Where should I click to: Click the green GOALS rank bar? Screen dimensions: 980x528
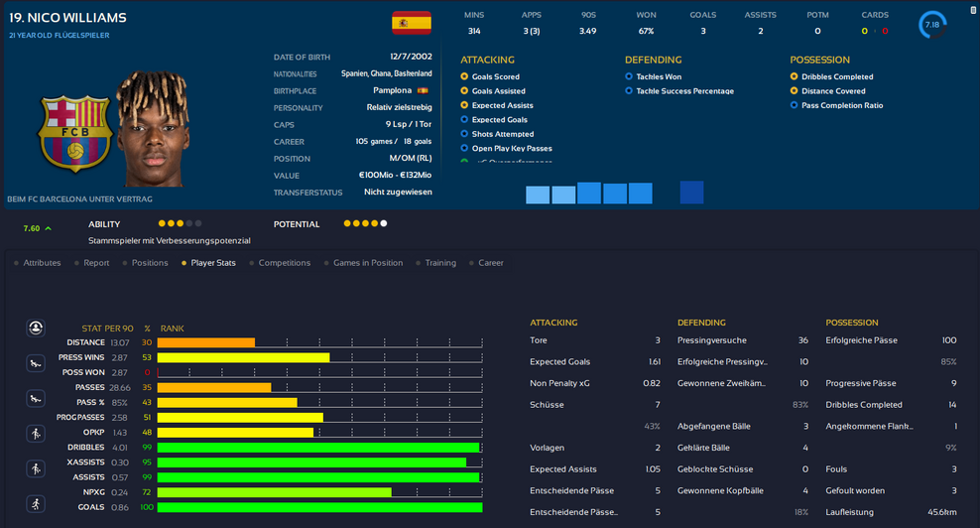click(x=319, y=507)
